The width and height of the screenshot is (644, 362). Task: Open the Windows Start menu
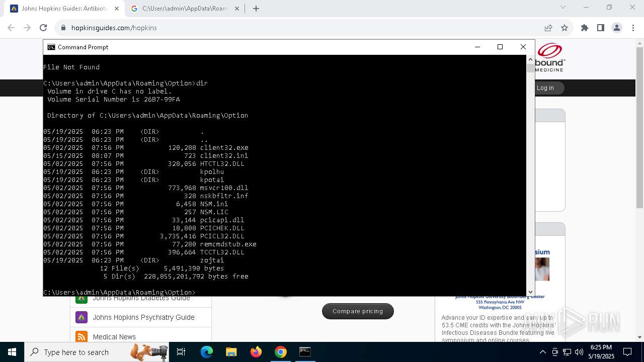coord(12,352)
